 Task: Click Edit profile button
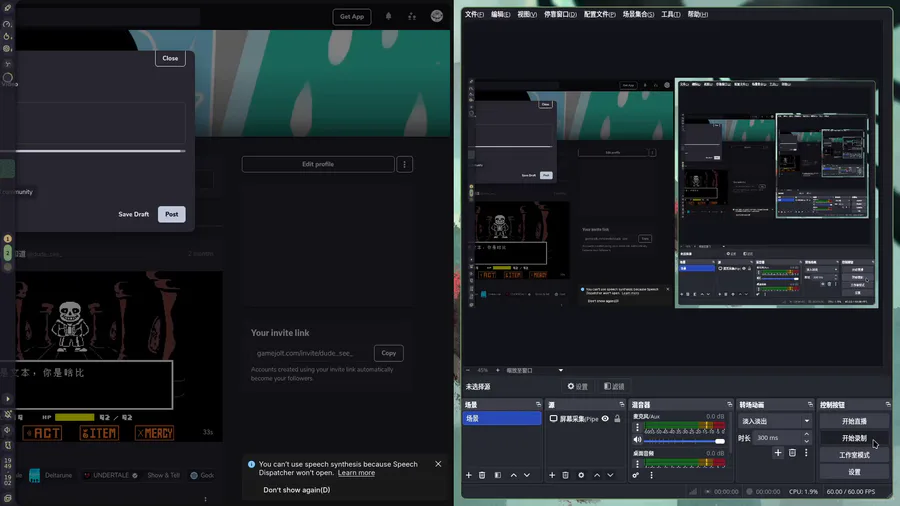click(x=318, y=164)
